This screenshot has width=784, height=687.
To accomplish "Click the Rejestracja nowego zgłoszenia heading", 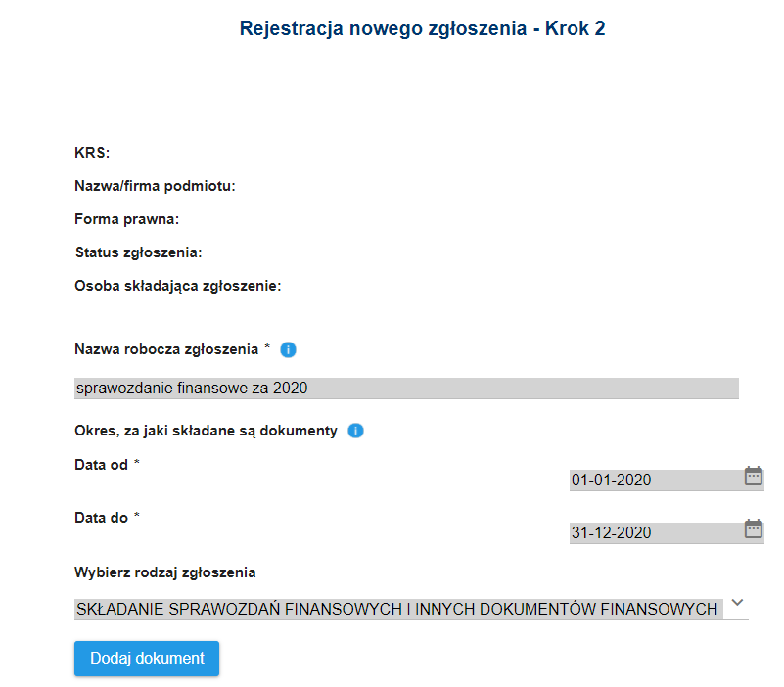I will pyautogui.click(x=422, y=29).
